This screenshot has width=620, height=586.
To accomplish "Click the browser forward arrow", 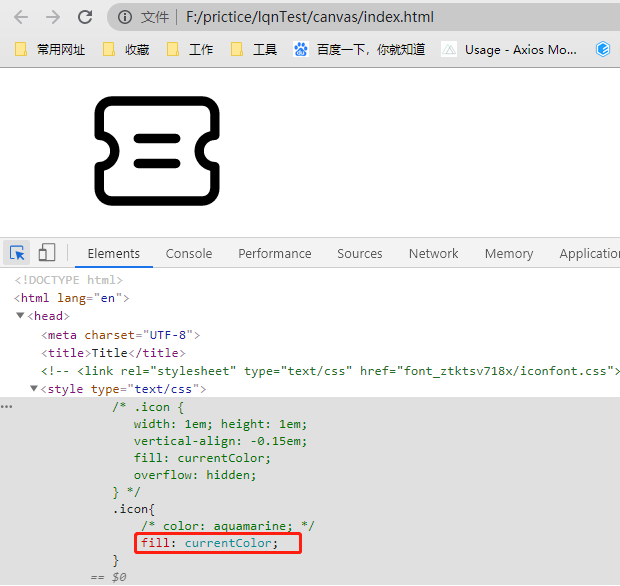I will point(53,17).
